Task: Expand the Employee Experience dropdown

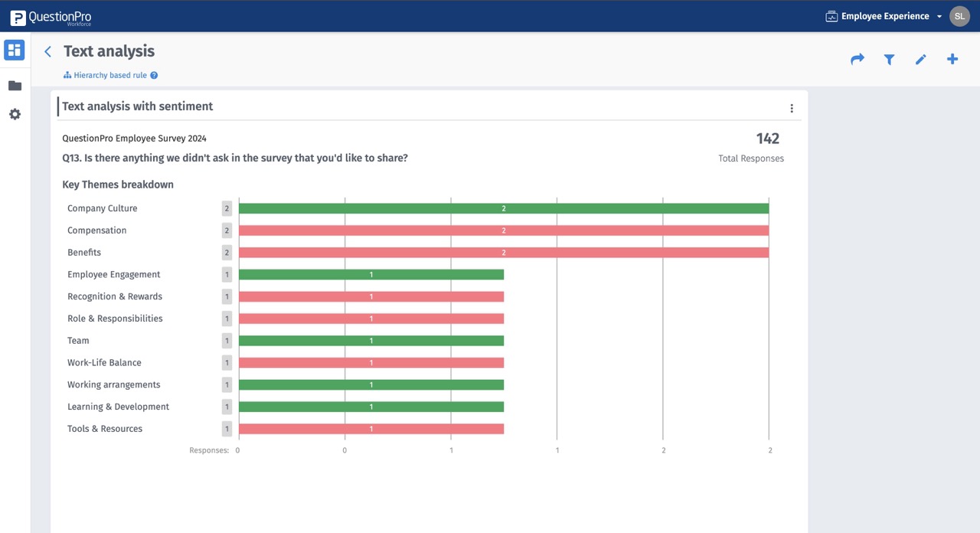Action: pyautogui.click(x=939, y=16)
